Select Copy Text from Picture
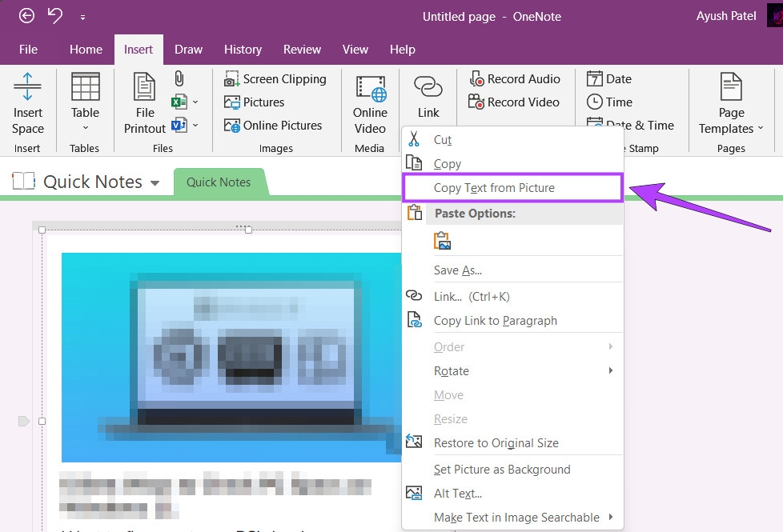 [513, 188]
